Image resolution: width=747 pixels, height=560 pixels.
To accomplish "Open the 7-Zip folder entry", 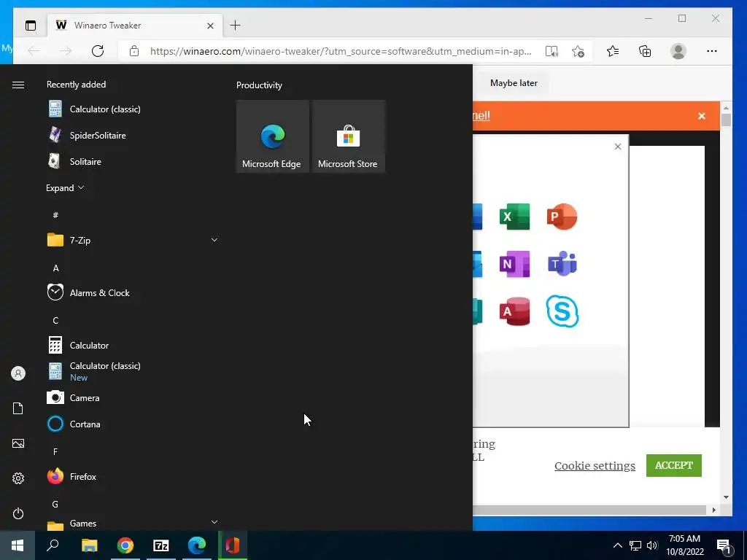I will pyautogui.click(x=134, y=240).
